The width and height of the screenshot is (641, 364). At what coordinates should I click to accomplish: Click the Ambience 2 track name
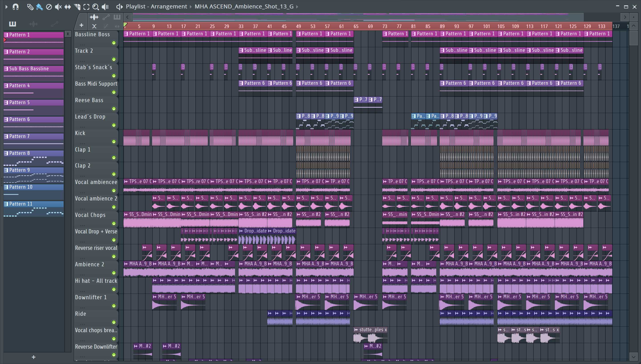point(89,264)
